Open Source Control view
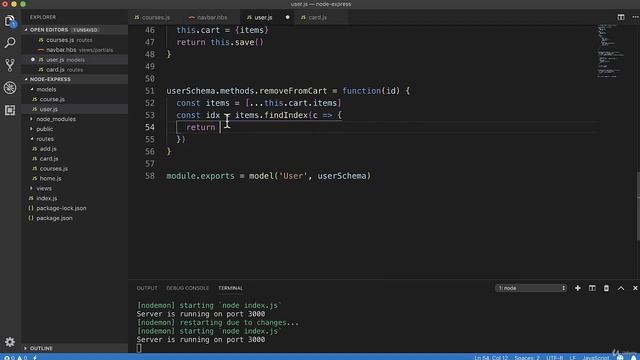 [x=10, y=65]
